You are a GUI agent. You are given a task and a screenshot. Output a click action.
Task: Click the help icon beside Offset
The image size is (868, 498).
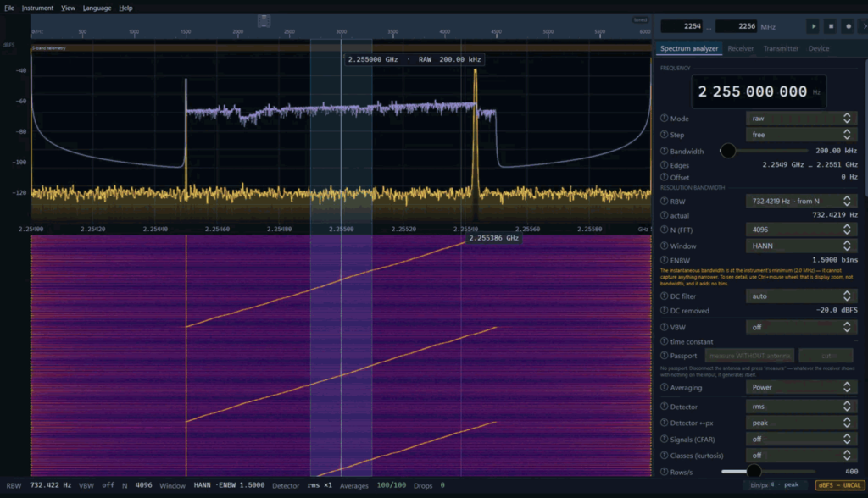664,177
